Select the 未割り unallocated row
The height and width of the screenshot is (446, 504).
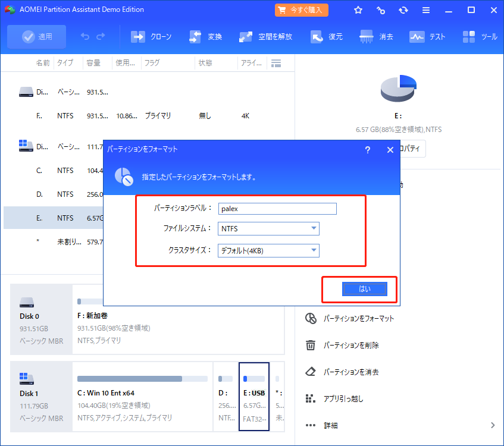coord(54,242)
